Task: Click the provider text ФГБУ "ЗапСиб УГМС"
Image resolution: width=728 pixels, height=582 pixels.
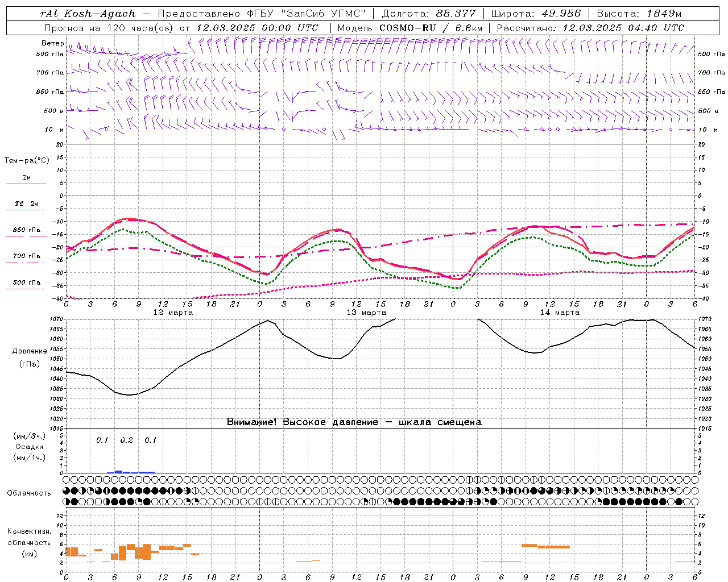Action: coord(307,14)
